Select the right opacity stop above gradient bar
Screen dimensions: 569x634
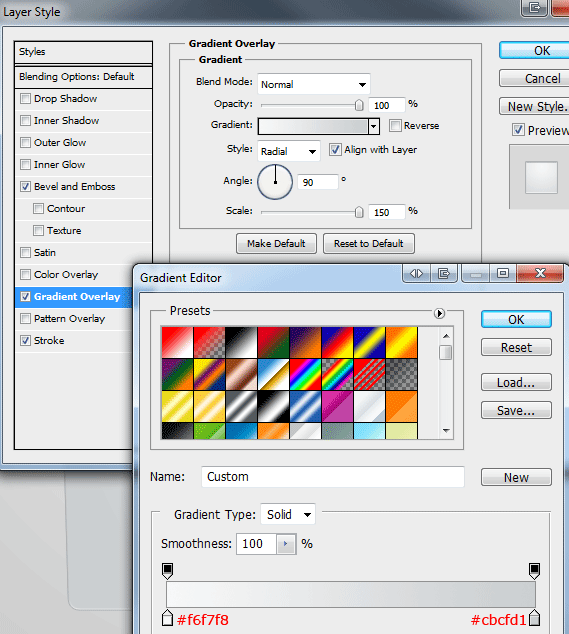click(534, 571)
